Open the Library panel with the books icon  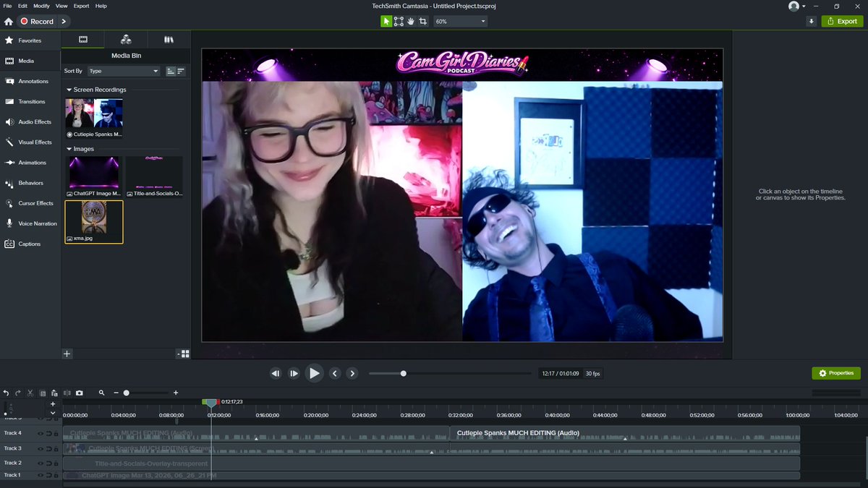[x=168, y=39]
